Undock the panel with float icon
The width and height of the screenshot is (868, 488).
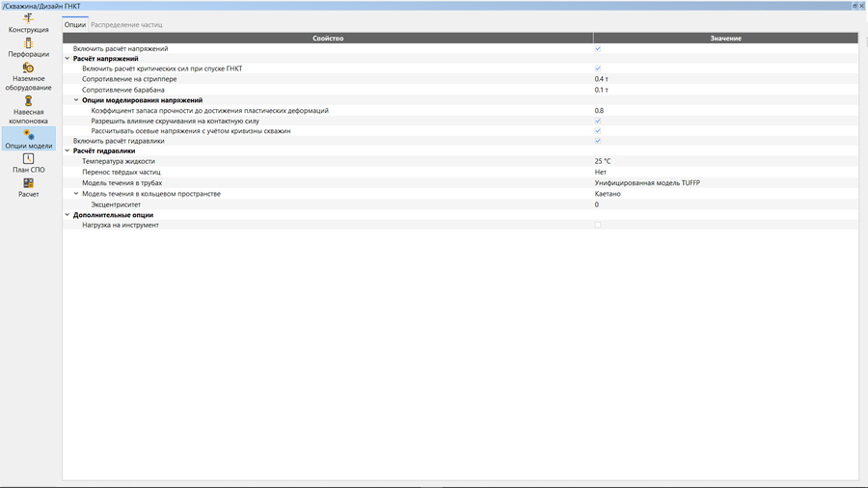coord(854,6)
